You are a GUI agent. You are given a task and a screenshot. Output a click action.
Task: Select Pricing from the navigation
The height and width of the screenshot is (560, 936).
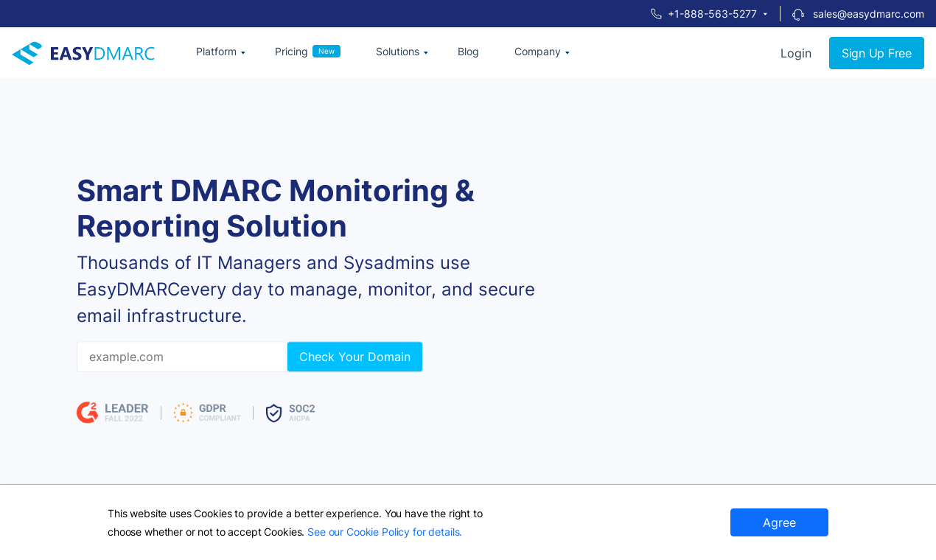[x=291, y=52]
